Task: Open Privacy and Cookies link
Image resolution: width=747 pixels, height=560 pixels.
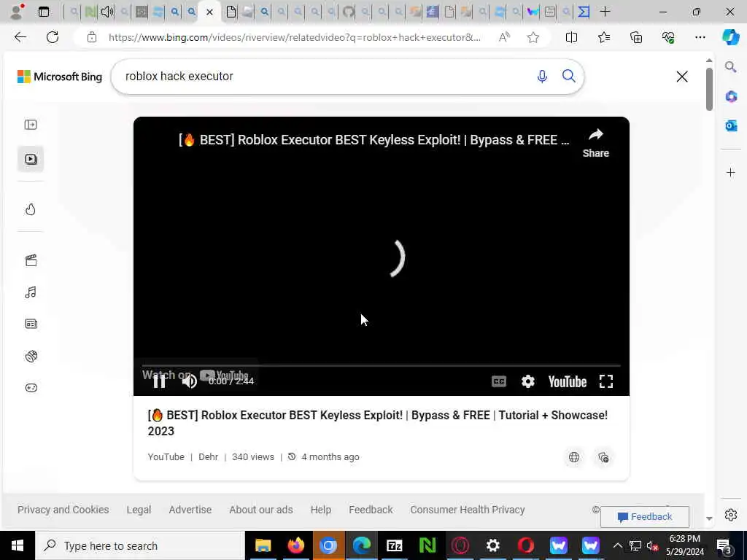Action: [x=63, y=510]
